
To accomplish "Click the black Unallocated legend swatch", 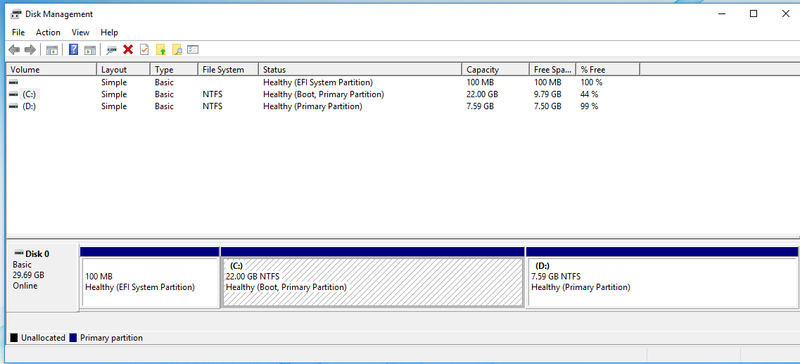I will tap(14, 338).
